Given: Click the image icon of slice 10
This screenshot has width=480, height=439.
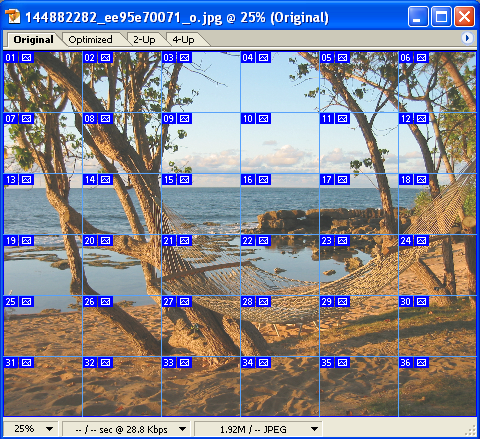Looking at the screenshot, I should tap(263, 119).
